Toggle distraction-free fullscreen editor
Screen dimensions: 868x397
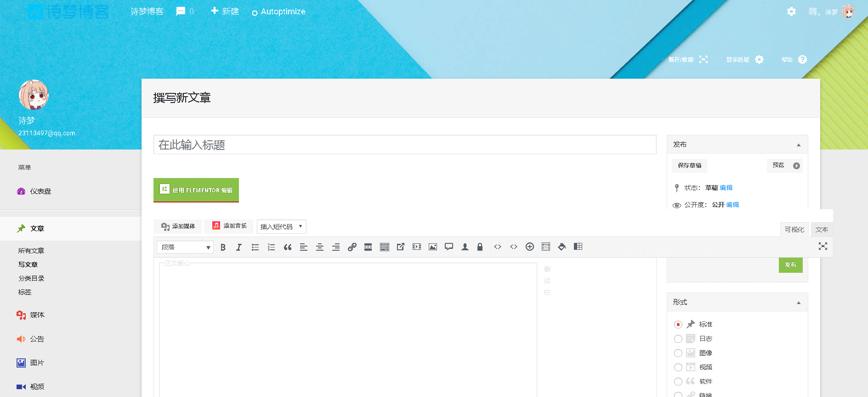click(x=823, y=246)
